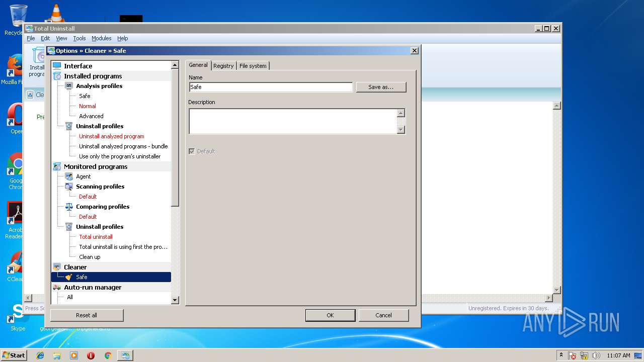Click the Save as... button
Viewport: 644px width, 362px height.
point(381,87)
